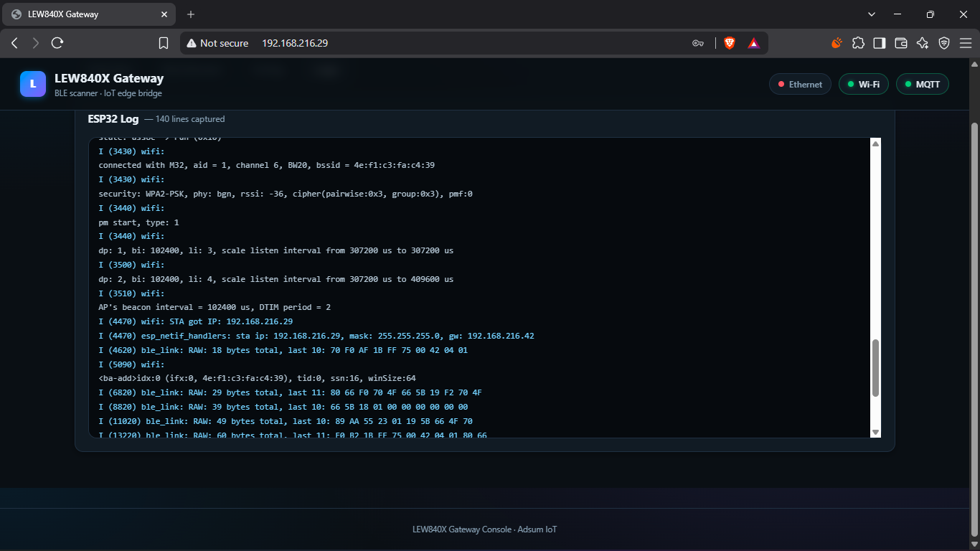Click the Brave Rewards triangle icon
Viewport: 980px width, 551px height.
pyautogui.click(x=753, y=43)
